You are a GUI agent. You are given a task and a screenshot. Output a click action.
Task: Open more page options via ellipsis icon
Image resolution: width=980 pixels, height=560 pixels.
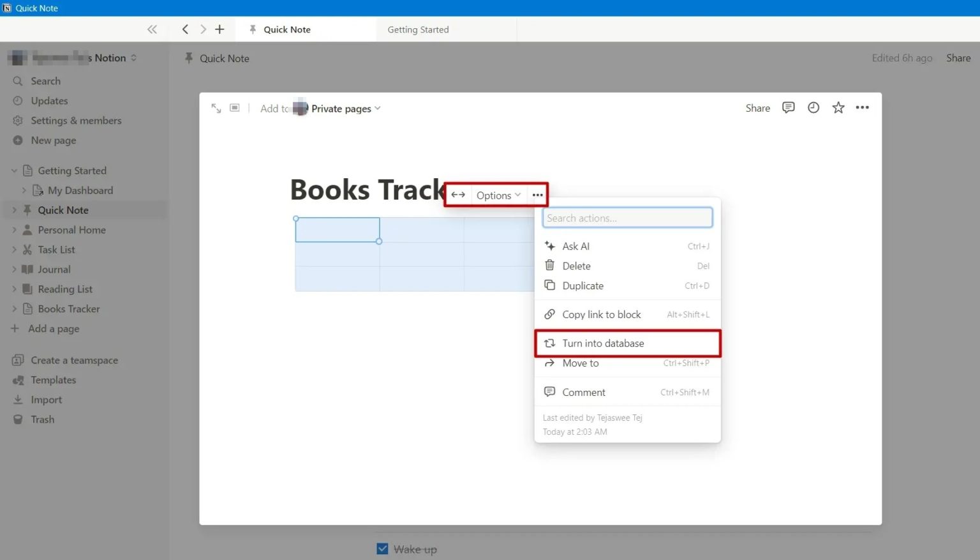click(x=863, y=107)
